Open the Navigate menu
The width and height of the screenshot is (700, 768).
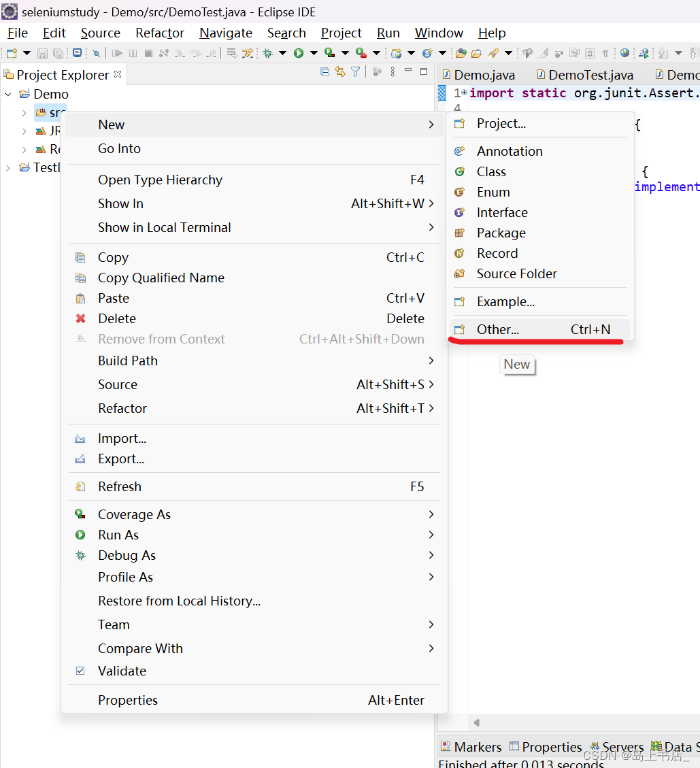click(x=226, y=33)
